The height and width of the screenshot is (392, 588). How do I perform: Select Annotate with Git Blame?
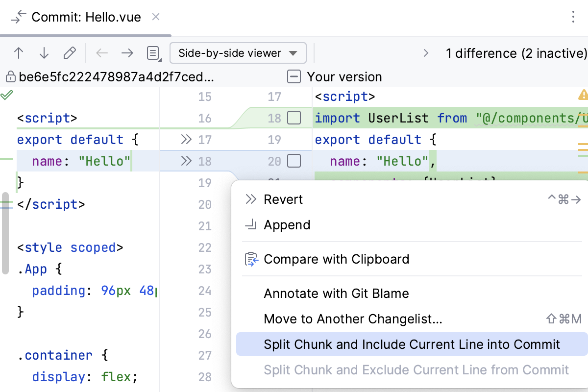[x=336, y=293]
